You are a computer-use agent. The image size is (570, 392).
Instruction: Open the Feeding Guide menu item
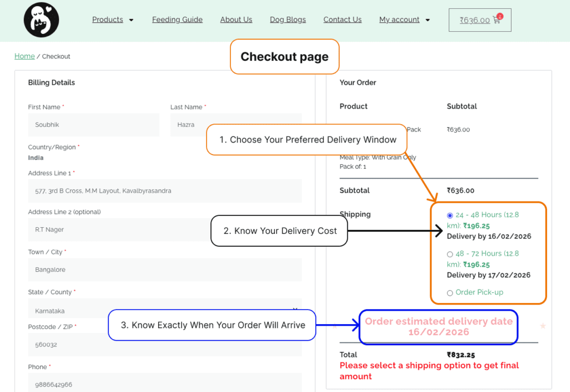[x=177, y=19]
